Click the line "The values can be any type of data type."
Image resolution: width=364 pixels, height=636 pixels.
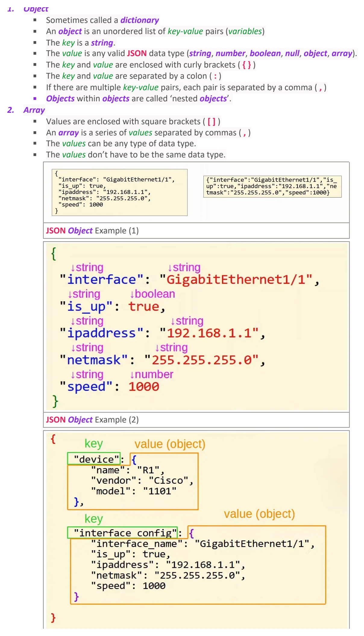pos(121,144)
